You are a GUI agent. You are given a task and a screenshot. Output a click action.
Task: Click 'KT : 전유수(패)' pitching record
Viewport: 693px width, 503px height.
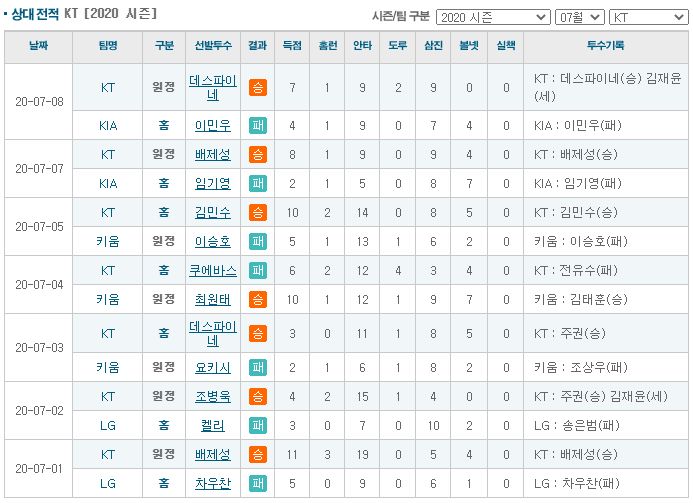576,271
